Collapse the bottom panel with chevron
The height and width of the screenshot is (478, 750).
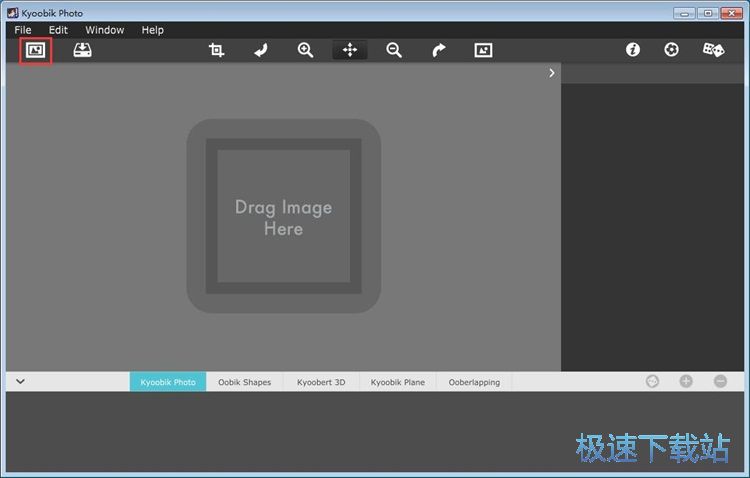click(20, 381)
